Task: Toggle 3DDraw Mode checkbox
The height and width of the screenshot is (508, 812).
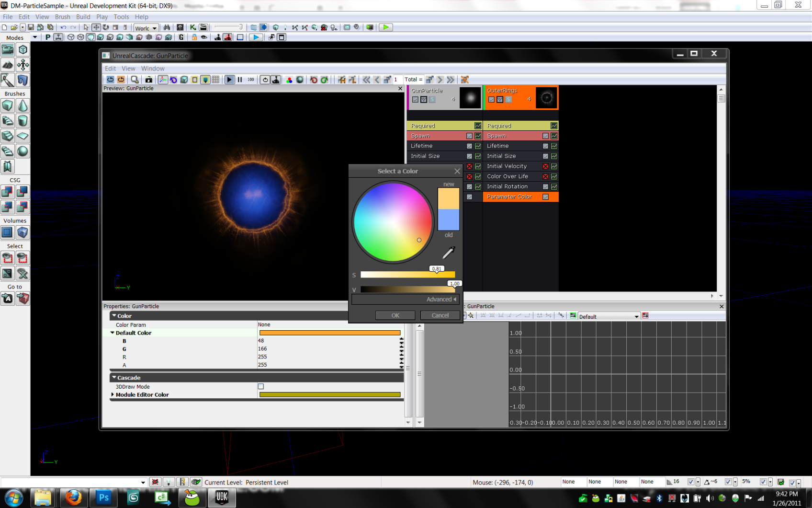Action: tap(261, 386)
